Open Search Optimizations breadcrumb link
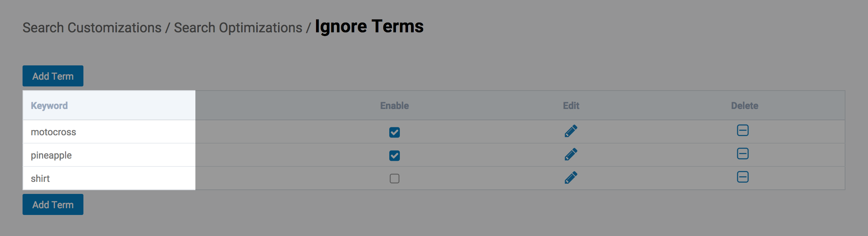Image resolution: width=868 pixels, height=236 pixels. [x=238, y=28]
